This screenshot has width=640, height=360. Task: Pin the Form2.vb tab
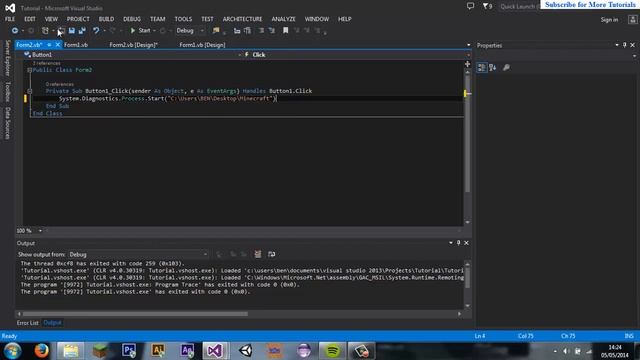(x=49, y=45)
